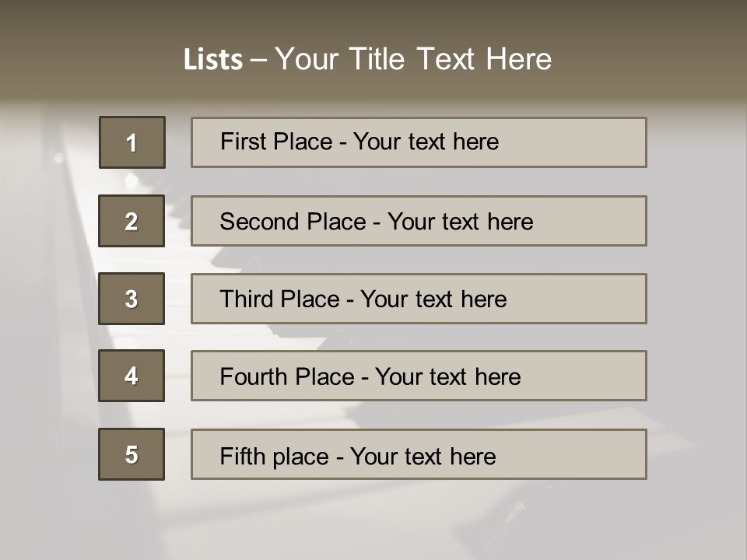The height and width of the screenshot is (560, 747).
Task: Choose the number 5 box
Action: pos(132,454)
